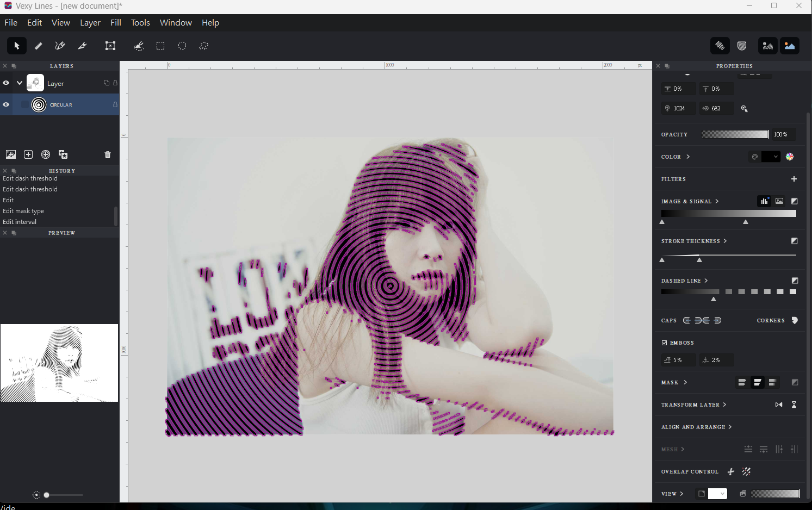Click the Edit mask type history entry
812x510 pixels.
23,211
